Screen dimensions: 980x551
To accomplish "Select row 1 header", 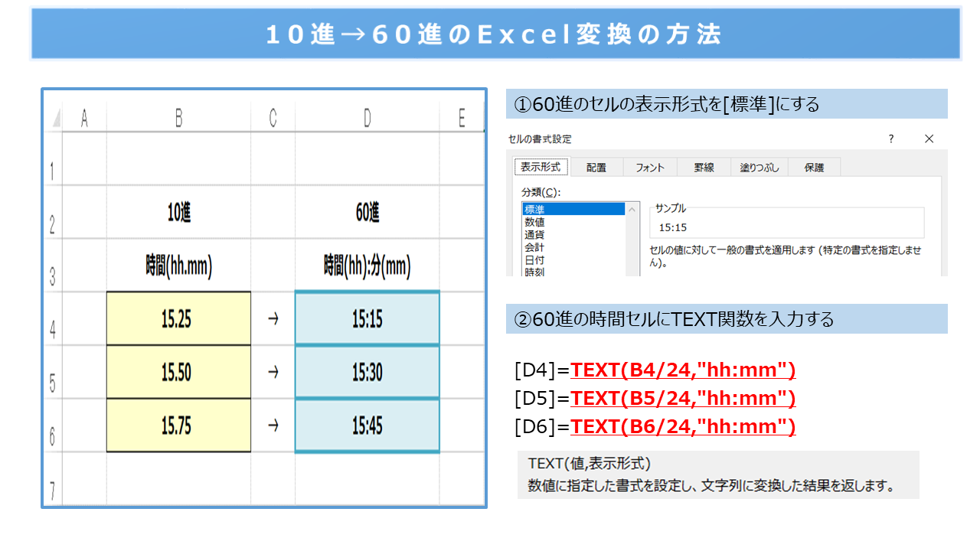I will click(x=53, y=158).
